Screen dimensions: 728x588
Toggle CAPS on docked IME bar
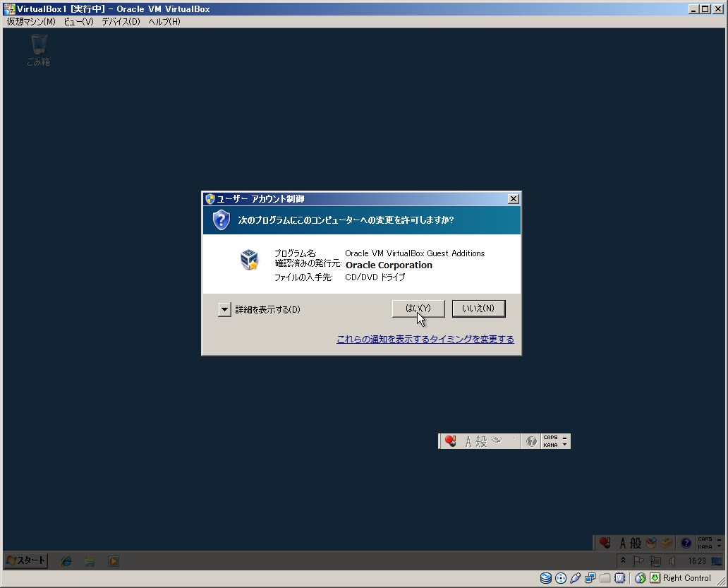tap(705, 539)
